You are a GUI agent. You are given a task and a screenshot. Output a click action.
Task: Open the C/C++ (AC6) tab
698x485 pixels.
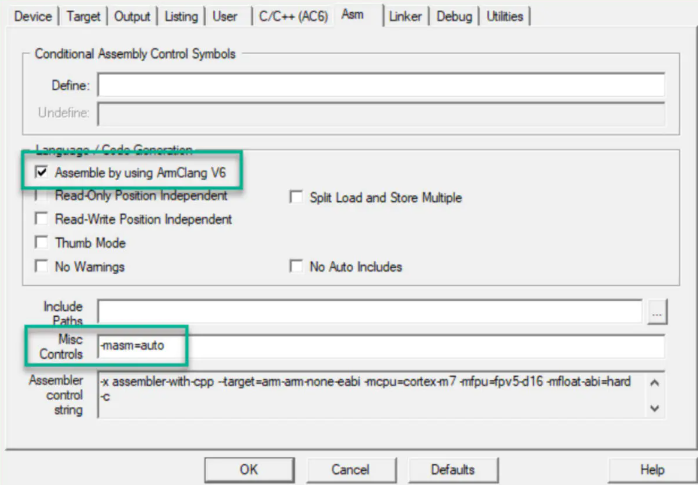click(289, 16)
